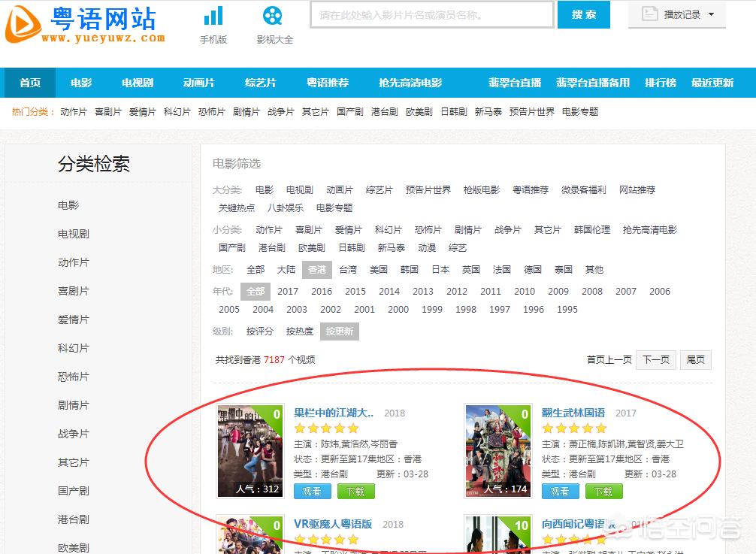Image resolution: width=756 pixels, height=554 pixels.
Task: Click 下载 button for 果栏中的江湖大
Action: tap(355, 492)
